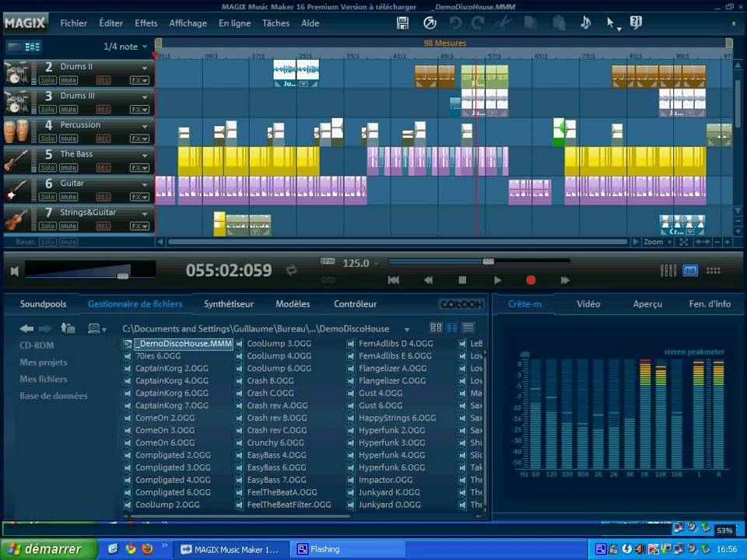Image resolution: width=747 pixels, height=560 pixels.
Task: Select the mouse pointer mode tool
Action: [x=612, y=23]
